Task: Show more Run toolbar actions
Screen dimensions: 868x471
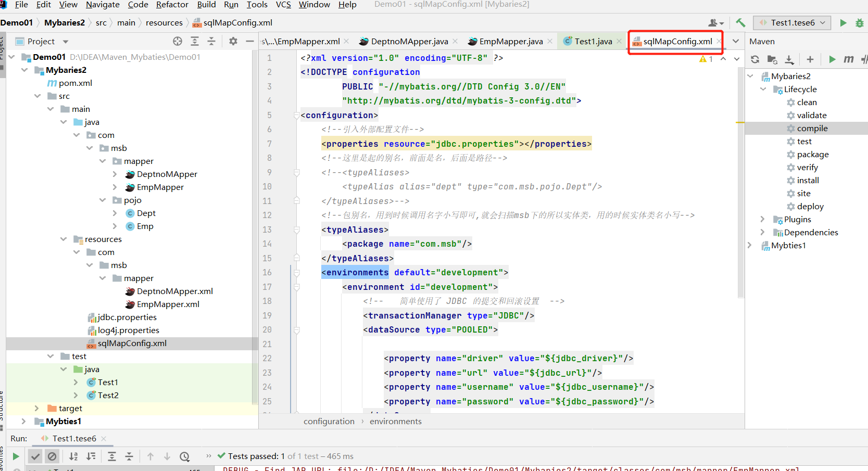Action: click(x=209, y=456)
